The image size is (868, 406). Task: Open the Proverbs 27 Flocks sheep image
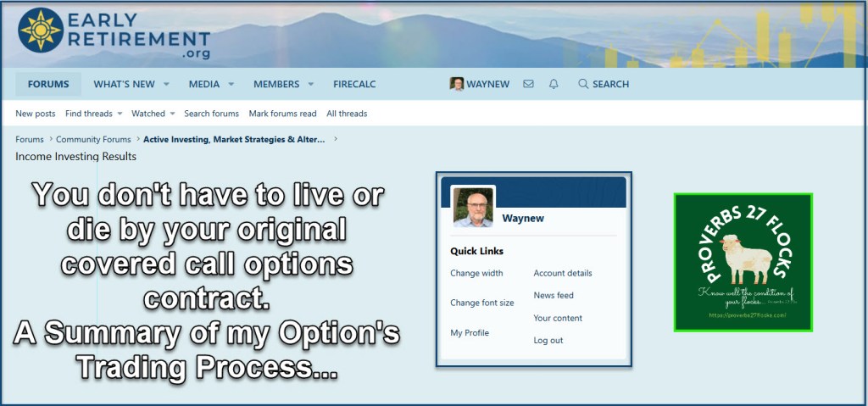(x=743, y=261)
